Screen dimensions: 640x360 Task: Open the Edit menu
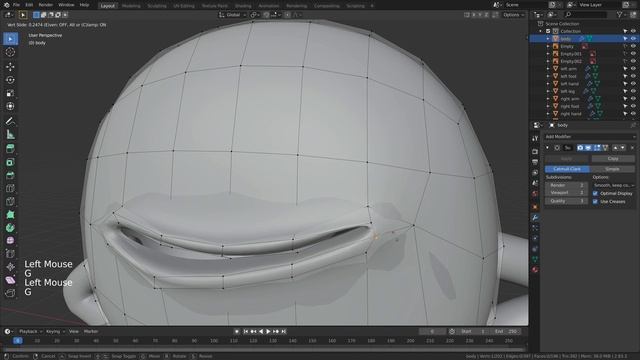pyautogui.click(x=29, y=5)
